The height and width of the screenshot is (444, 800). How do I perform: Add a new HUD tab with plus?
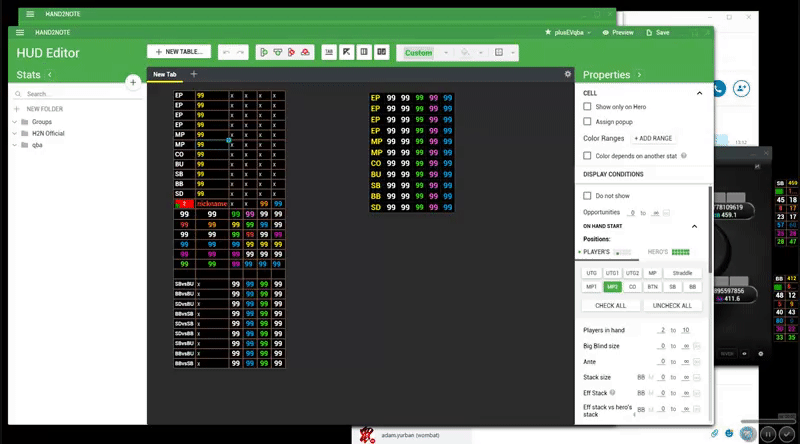[193, 74]
